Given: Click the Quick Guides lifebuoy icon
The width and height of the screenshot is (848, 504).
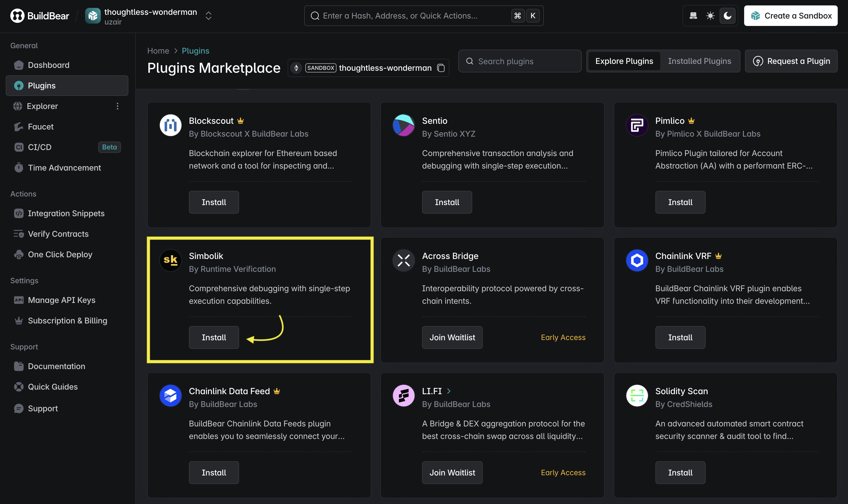Looking at the screenshot, I should (x=19, y=387).
